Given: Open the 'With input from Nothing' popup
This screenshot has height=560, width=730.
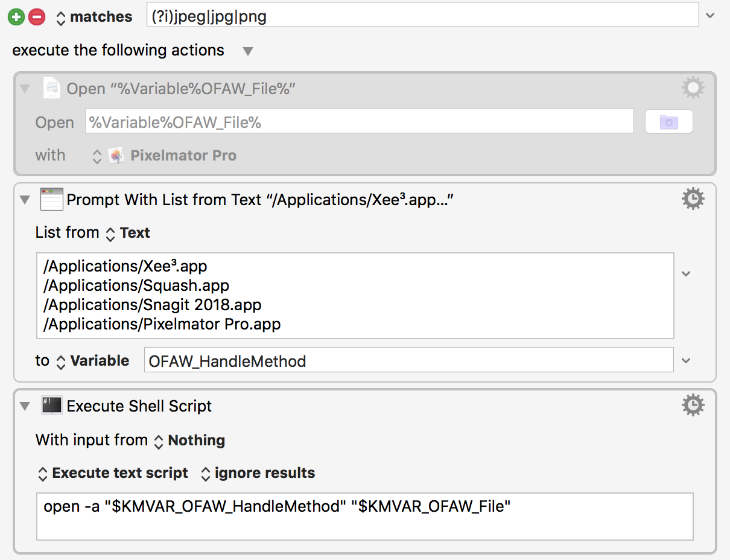Looking at the screenshot, I should coord(189,441).
